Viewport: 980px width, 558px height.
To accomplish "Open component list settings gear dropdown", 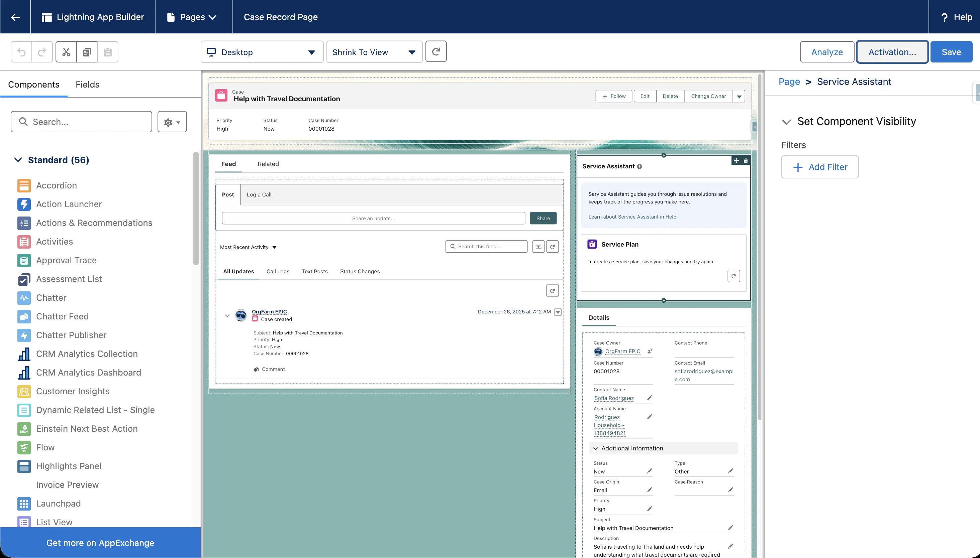I will (172, 122).
